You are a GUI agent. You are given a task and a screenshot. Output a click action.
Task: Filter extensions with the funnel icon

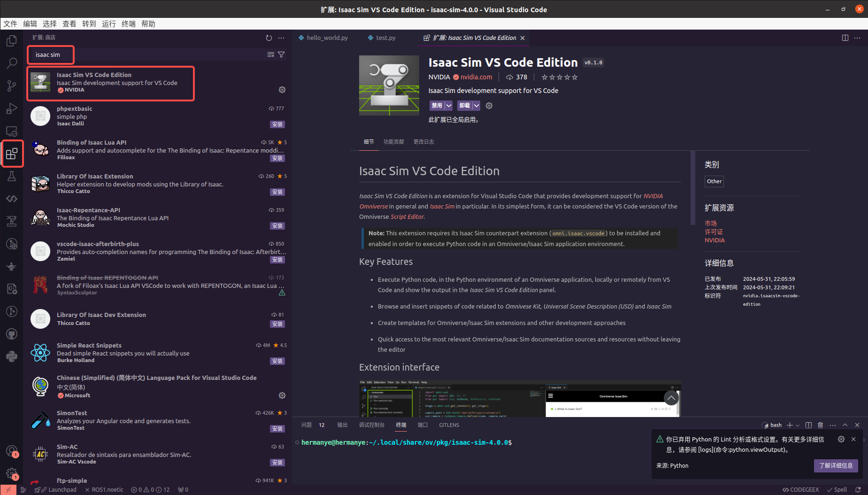click(281, 54)
